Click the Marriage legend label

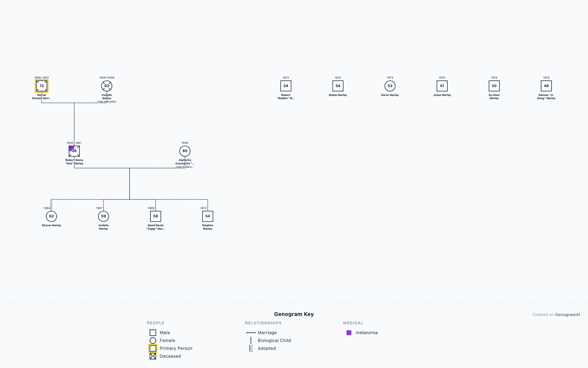267,333
